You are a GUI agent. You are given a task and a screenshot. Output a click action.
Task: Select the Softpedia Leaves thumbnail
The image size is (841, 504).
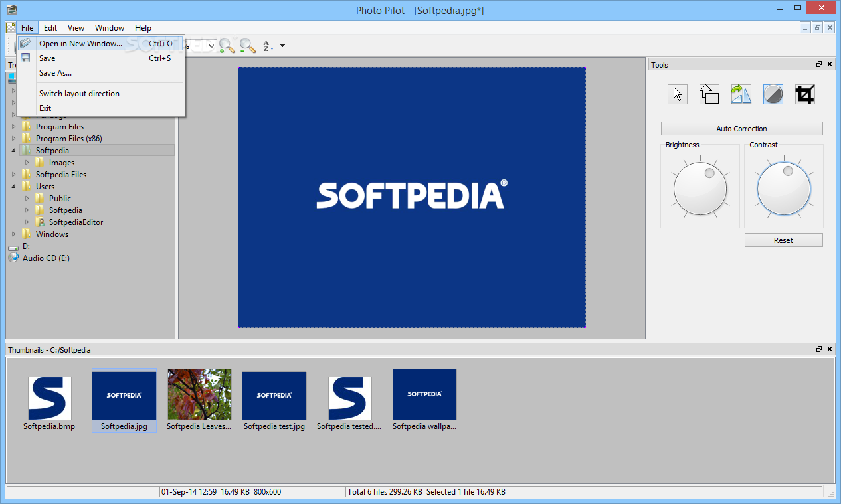click(x=199, y=400)
